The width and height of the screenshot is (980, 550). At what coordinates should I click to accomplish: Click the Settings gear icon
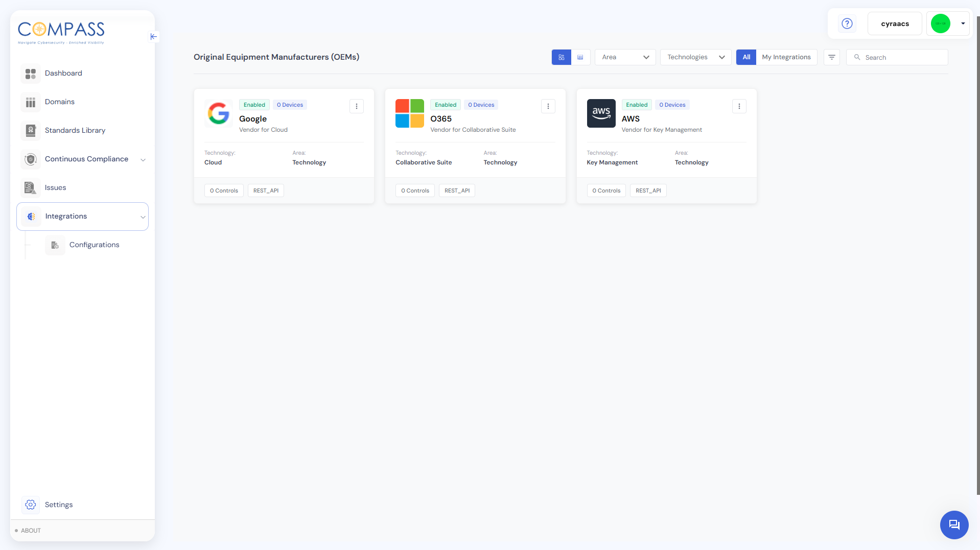[x=31, y=505]
